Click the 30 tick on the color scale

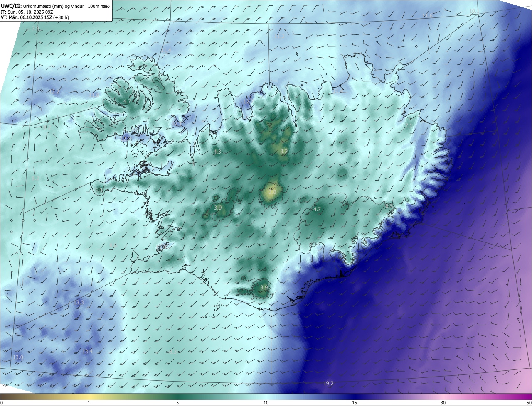[443, 403]
